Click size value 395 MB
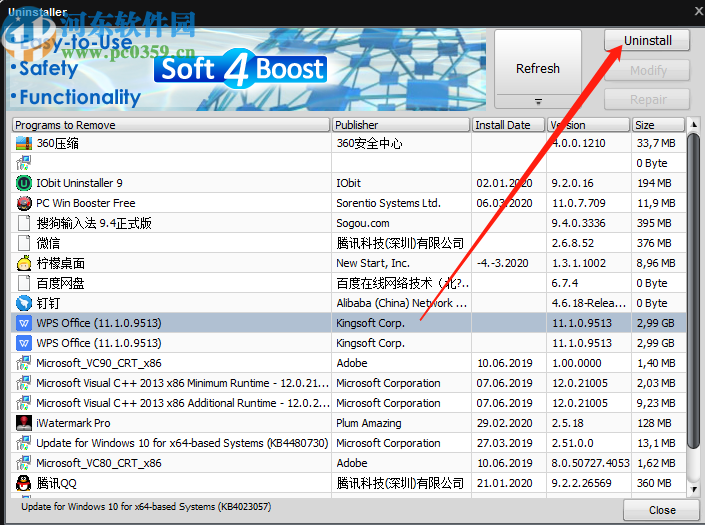 [x=654, y=223]
